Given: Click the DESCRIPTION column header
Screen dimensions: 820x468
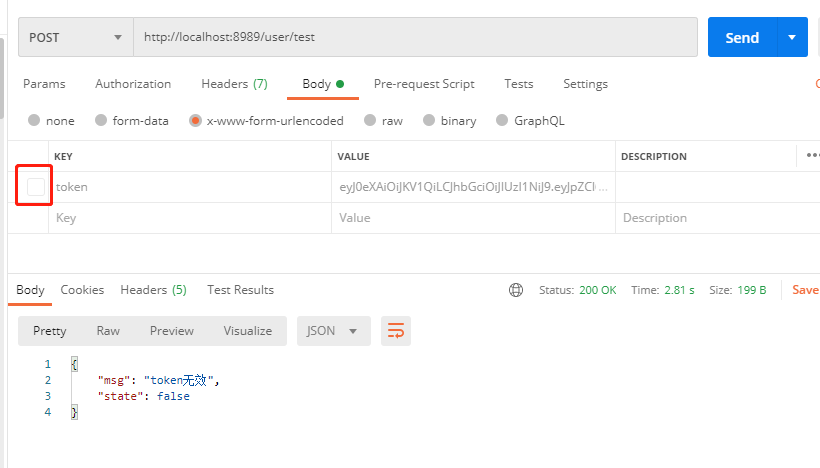Looking at the screenshot, I should click(654, 156).
